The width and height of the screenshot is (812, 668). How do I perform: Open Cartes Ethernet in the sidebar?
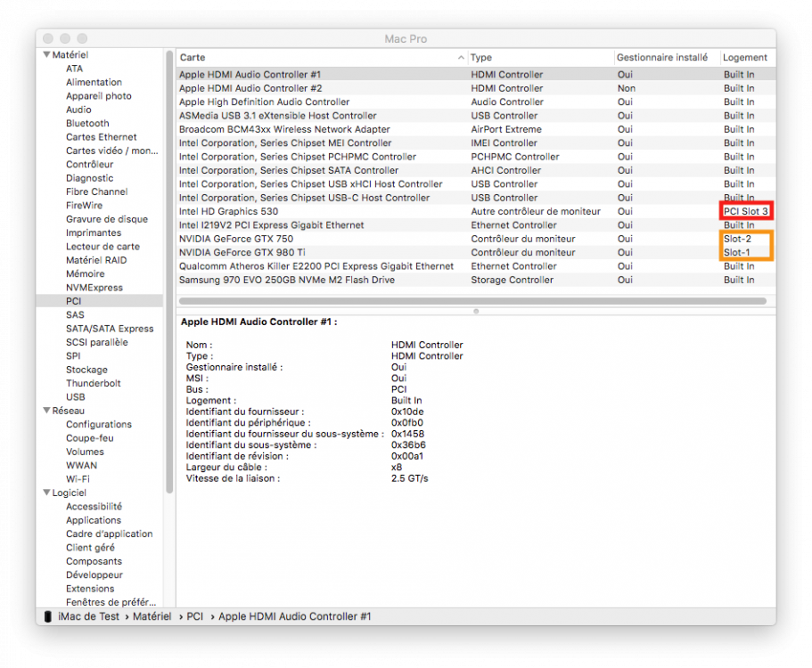click(101, 136)
